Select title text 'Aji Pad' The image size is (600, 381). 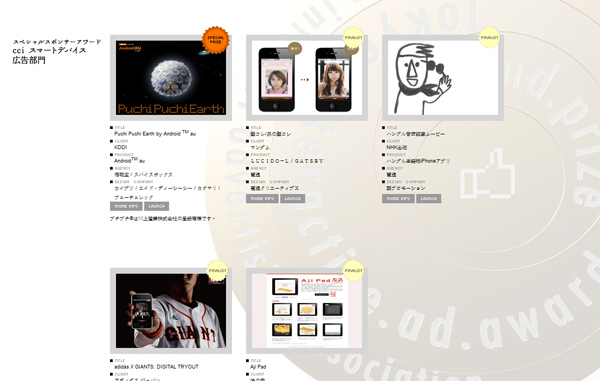point(258,366)
